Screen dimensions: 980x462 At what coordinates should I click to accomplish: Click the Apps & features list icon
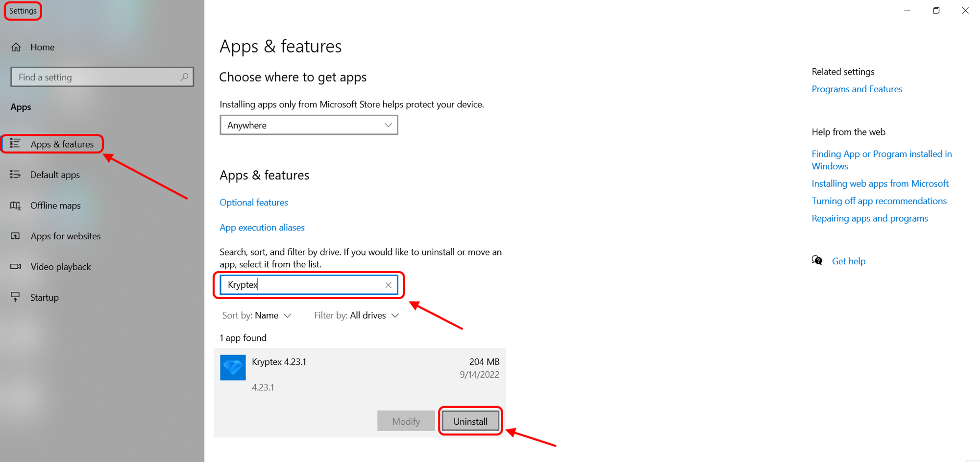[16, 143]
